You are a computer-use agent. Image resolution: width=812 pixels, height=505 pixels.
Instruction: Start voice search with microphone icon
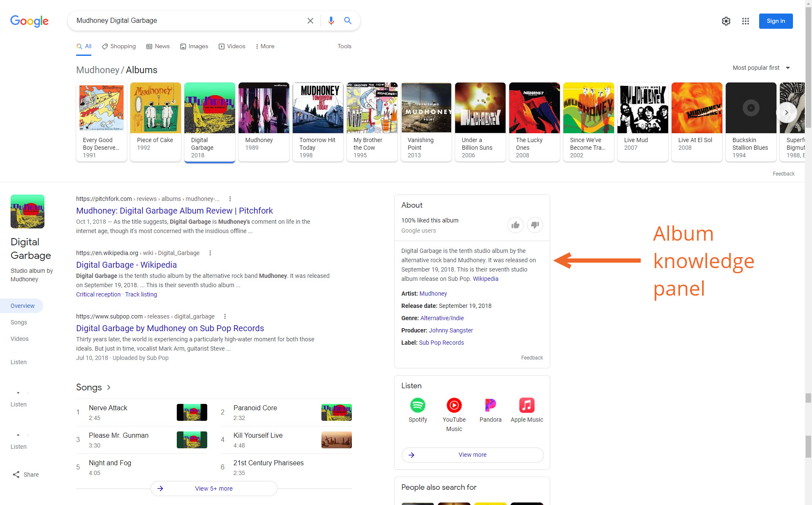[331, 21]
